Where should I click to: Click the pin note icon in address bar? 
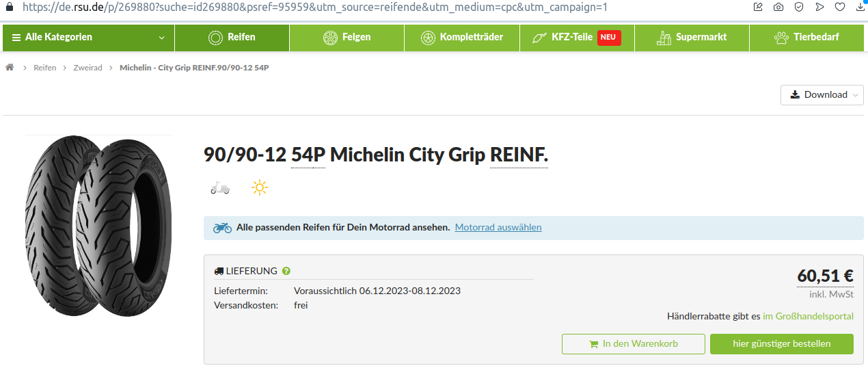(758, 8)
